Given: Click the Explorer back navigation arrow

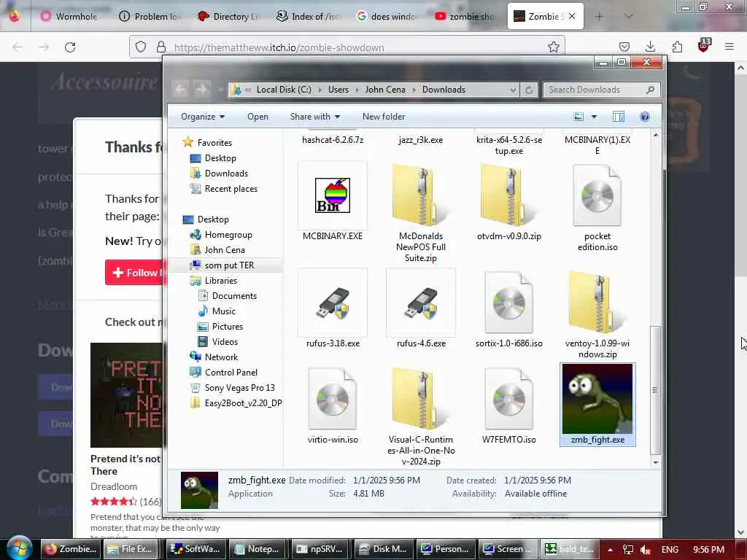Looking at the screenshot, I should pyautogui.click(x=180, y=88).
